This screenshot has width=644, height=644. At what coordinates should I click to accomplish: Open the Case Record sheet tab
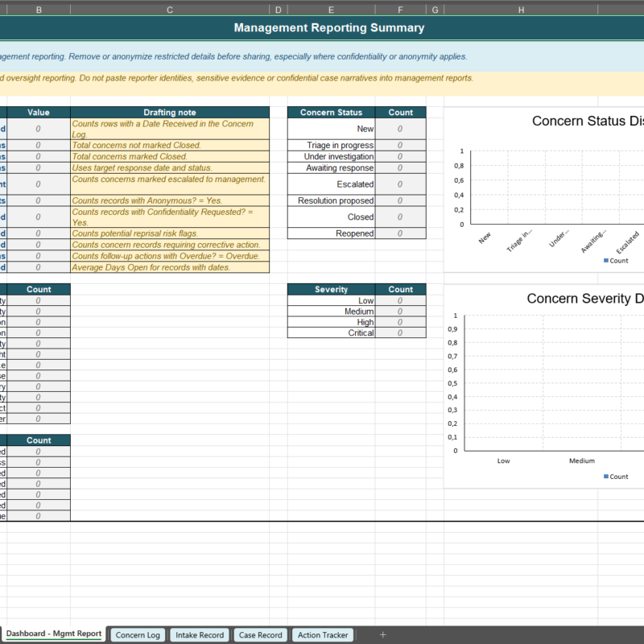(x=260, y=635)
